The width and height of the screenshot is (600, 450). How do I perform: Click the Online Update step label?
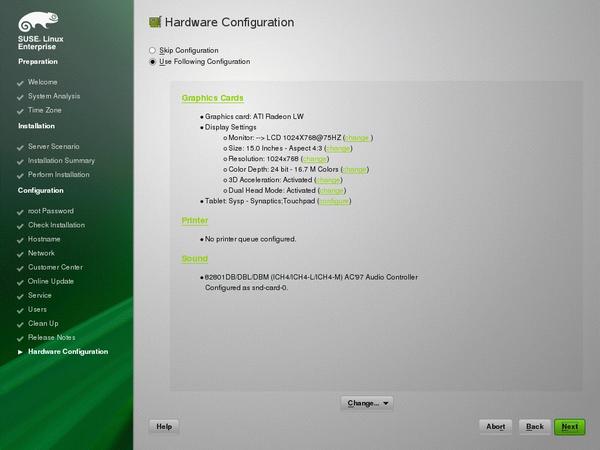pyautogui.click(x=51, y=281)
